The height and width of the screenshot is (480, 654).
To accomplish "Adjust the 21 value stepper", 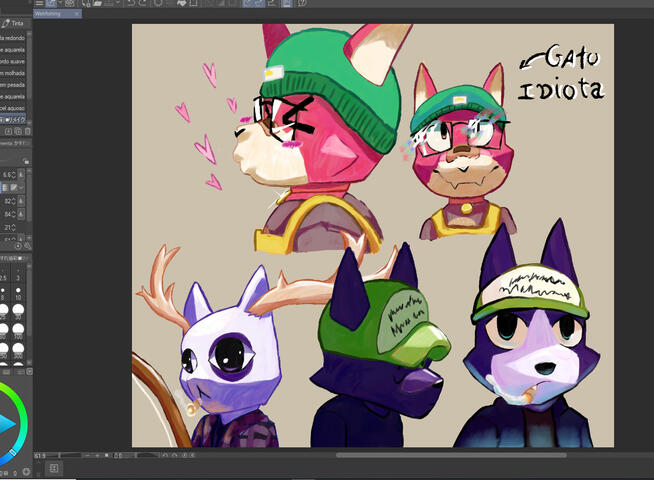I will click(13, 228).
